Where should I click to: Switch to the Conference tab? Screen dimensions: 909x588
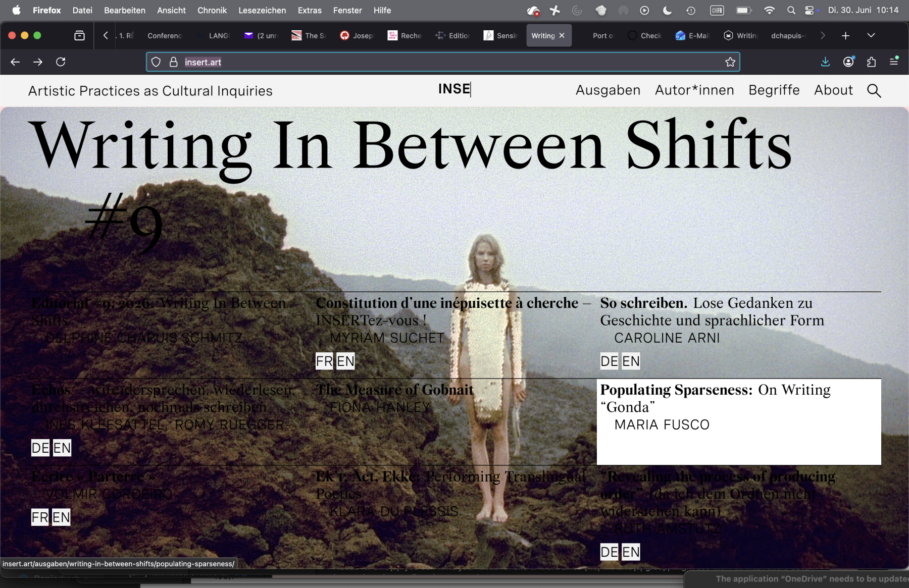click(x=164, y=35)
